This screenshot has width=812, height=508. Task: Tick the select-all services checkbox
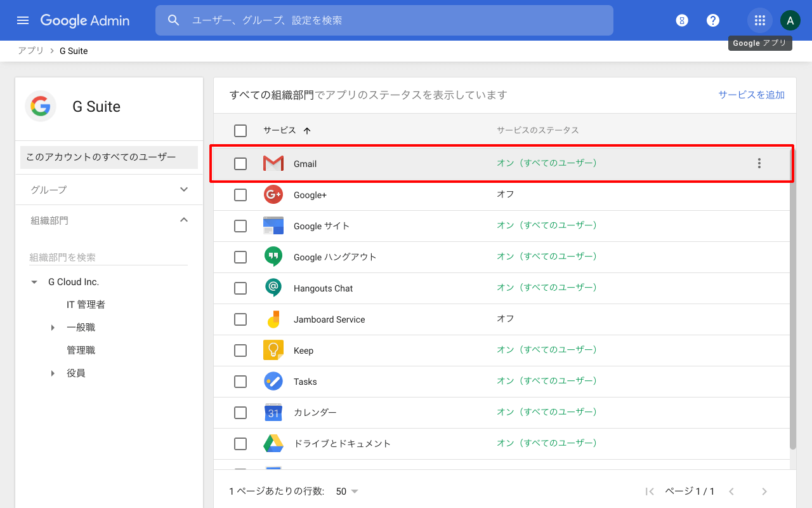point(240,131)
